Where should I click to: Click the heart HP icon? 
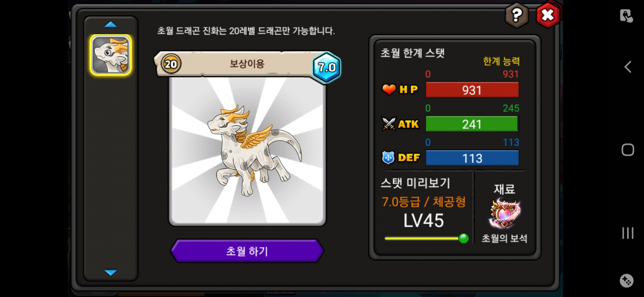(x=389, y=90)
